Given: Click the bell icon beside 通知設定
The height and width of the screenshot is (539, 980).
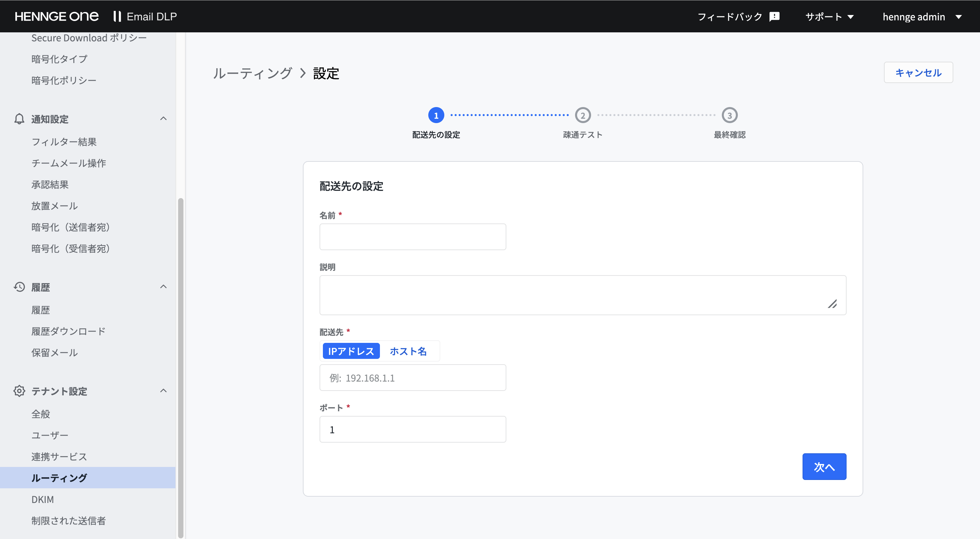Looking at the screenshot, I should pos(19,119).
